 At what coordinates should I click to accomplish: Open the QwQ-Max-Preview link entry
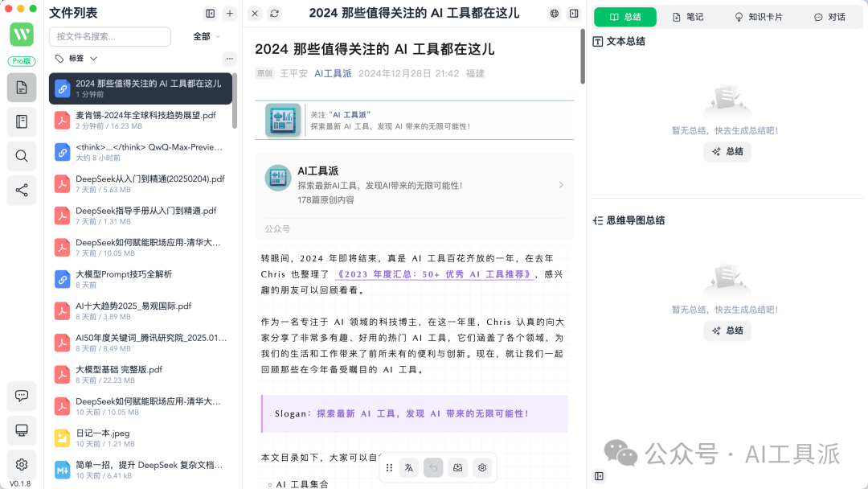pyautogui.click(x=141, y=152)
